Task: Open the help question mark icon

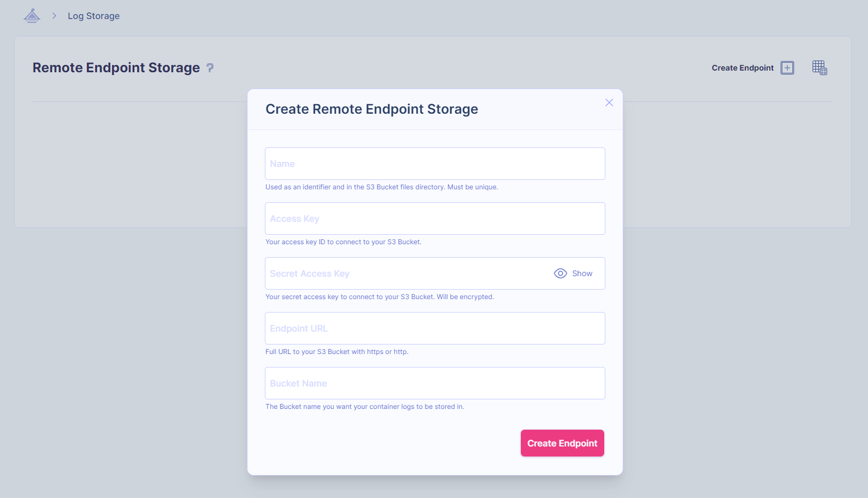Action: [210, 68]
